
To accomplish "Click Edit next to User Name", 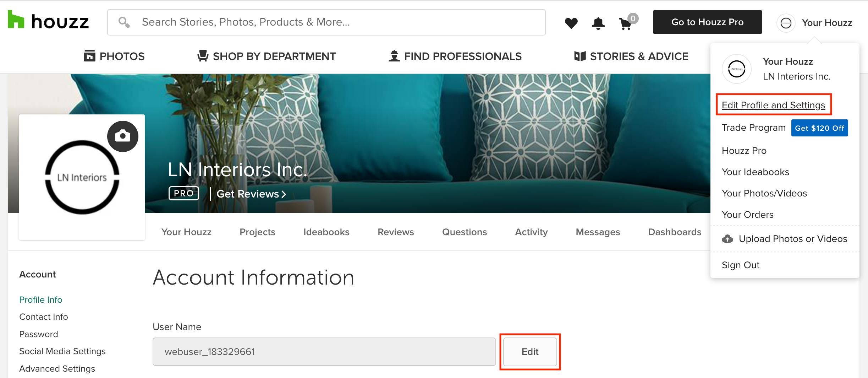I will click(530, 352).
